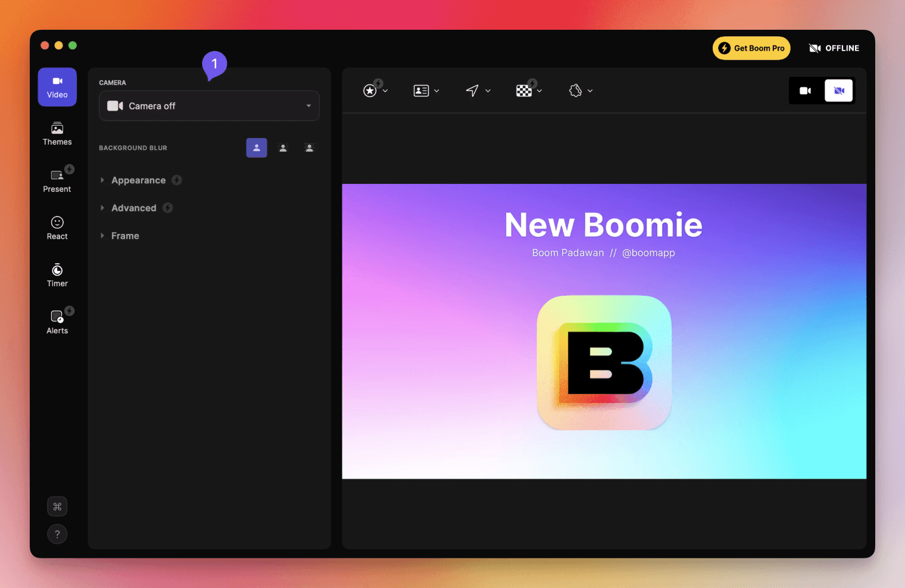Click the camera-off button with the slashed camera
The width and height of the screenshot is (905, 588).
[839, 90]
